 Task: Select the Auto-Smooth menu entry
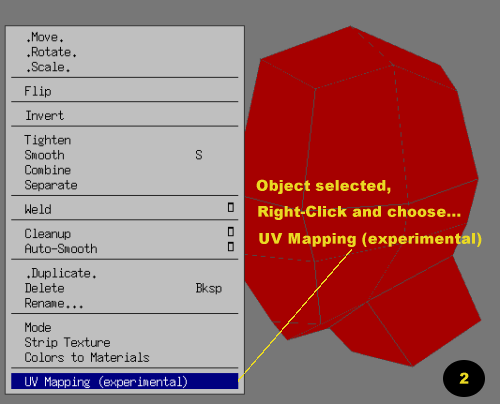tap(124, 248)
